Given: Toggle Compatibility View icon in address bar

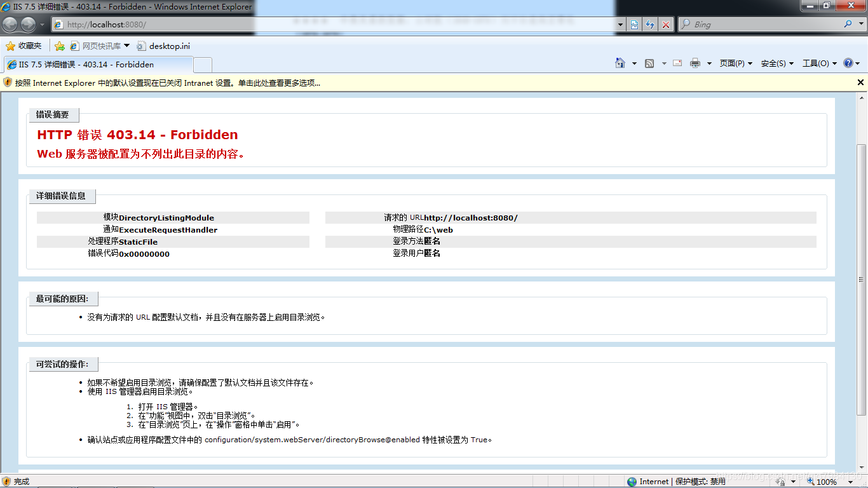Looking at the screenshot, I should [x=635, y=25].
